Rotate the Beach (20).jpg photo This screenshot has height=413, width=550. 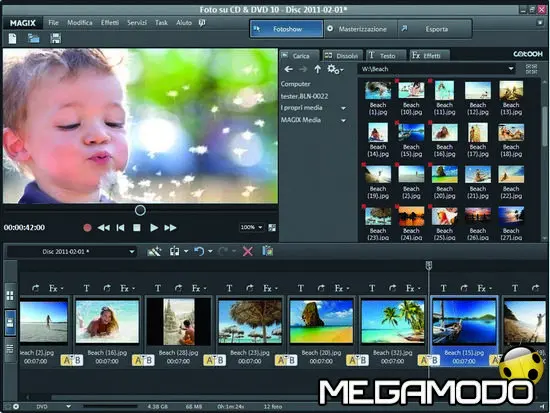tap(321, 288)
